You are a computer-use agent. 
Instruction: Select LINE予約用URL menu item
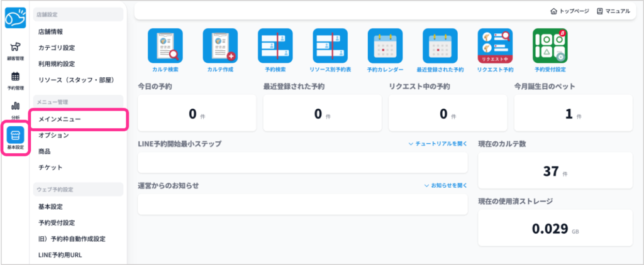[60, 255]
